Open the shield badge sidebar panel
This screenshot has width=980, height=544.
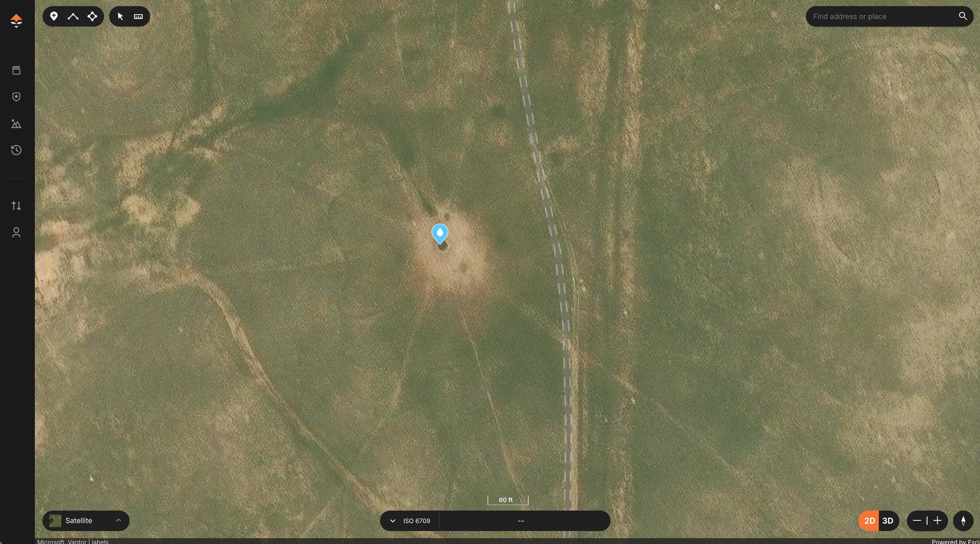pos(16,97)
